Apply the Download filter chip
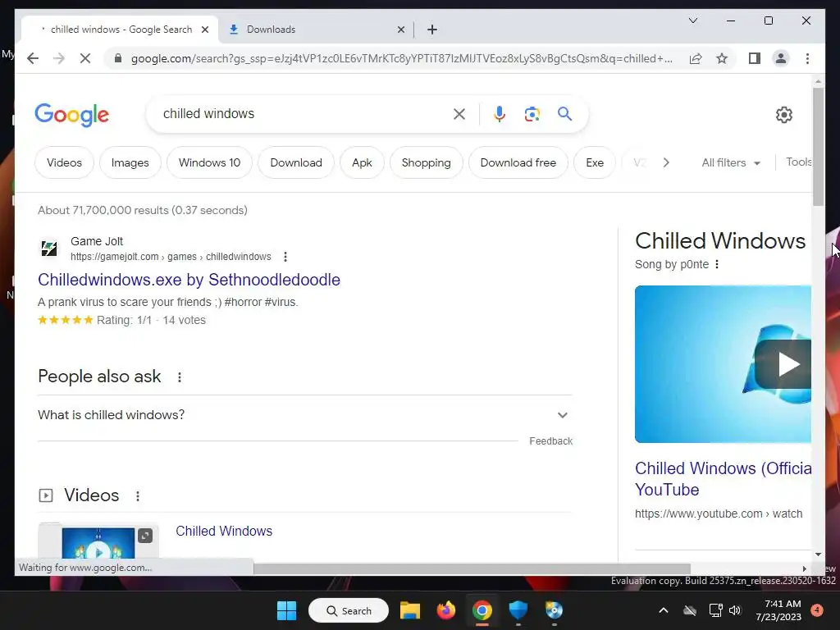The height and width of the screenshot is (630, 840). coord(296,163)
